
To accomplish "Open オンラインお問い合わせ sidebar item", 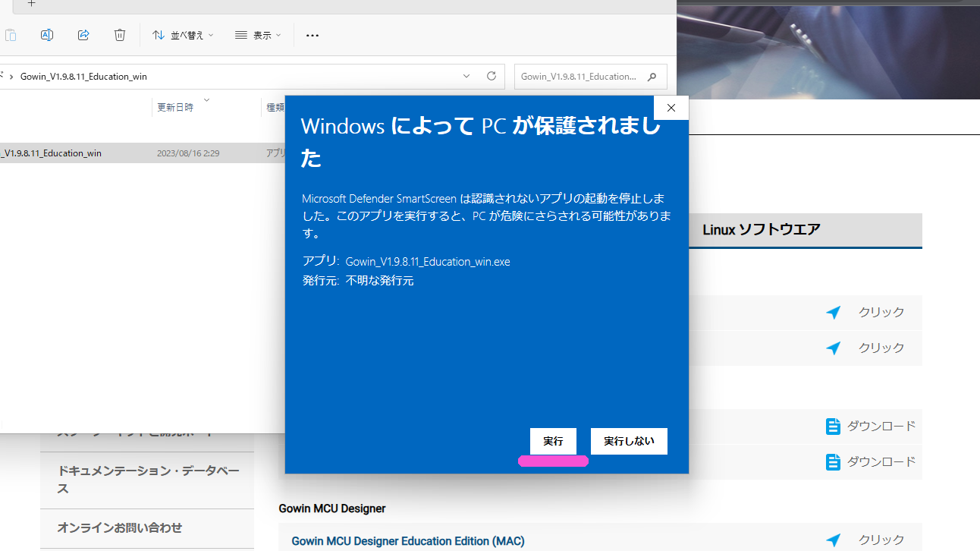I will [147, 528].
